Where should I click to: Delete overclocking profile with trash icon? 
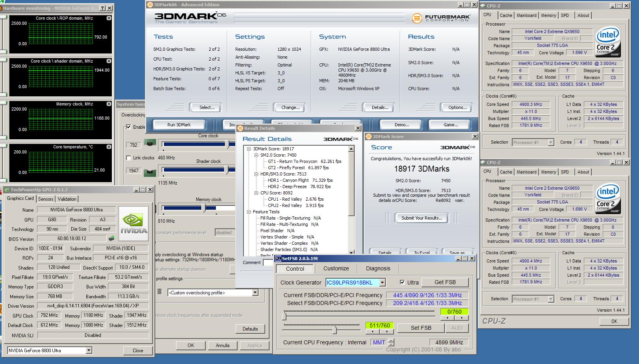160,292
